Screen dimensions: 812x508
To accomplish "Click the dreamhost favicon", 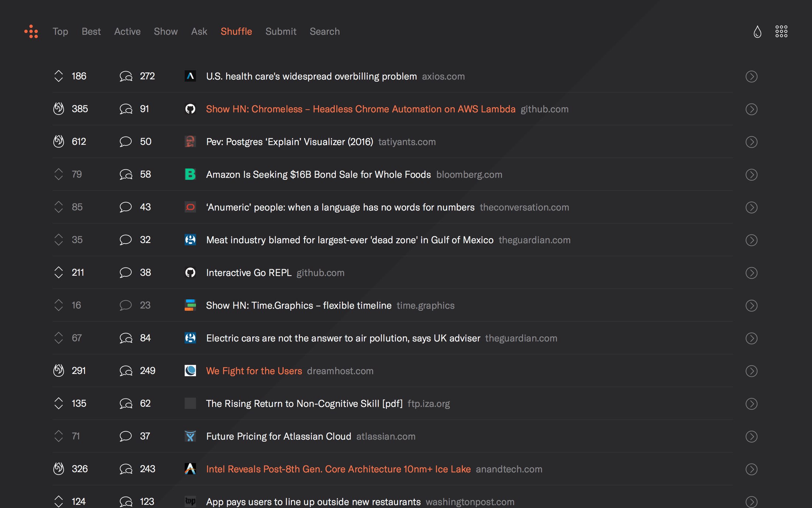I will coord(190,371).
